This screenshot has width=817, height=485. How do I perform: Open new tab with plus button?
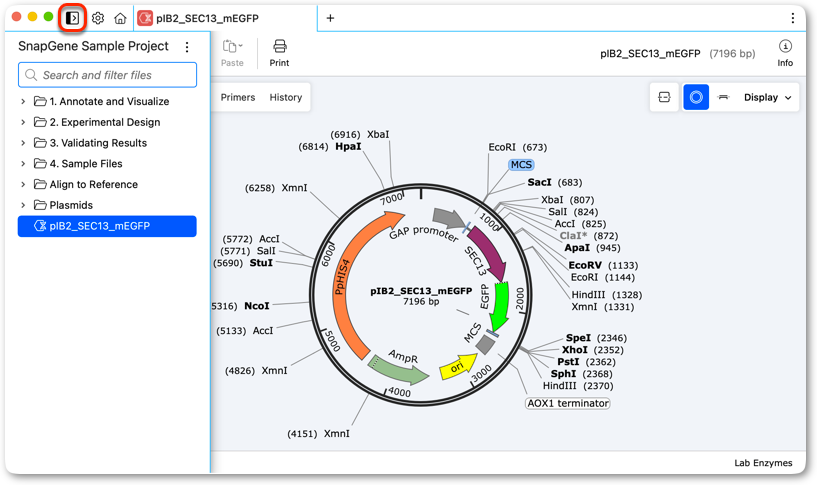(x=330, y=18)
